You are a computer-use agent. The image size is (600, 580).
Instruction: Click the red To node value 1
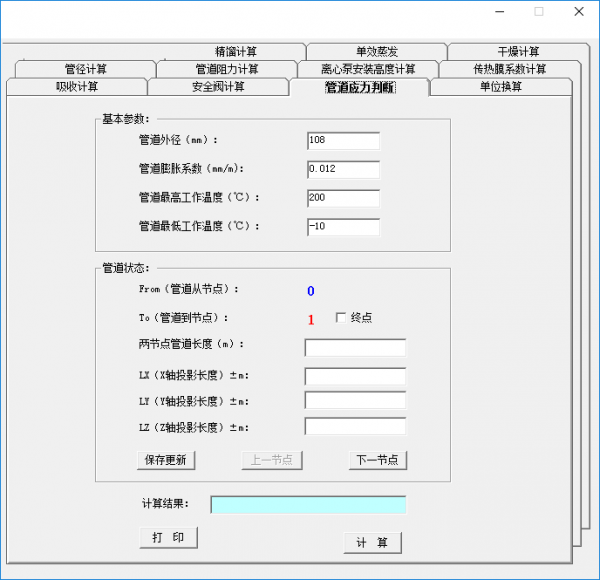[311, 320]
